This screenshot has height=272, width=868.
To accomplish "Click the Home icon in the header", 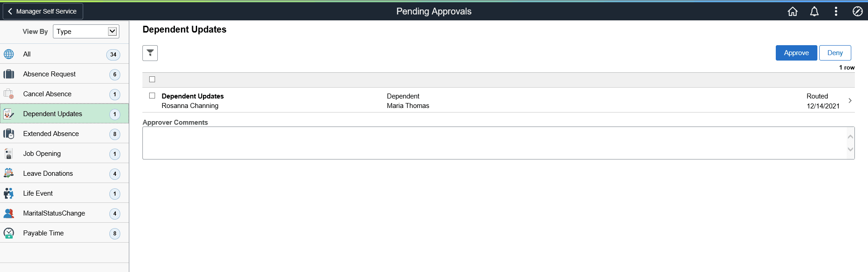I will pyautogui.click(x=793, y=11).
